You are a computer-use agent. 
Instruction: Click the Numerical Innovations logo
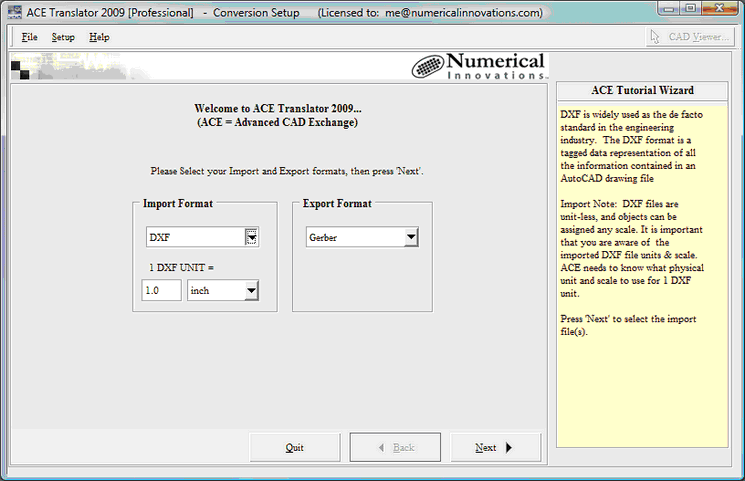tap(479, 66)
